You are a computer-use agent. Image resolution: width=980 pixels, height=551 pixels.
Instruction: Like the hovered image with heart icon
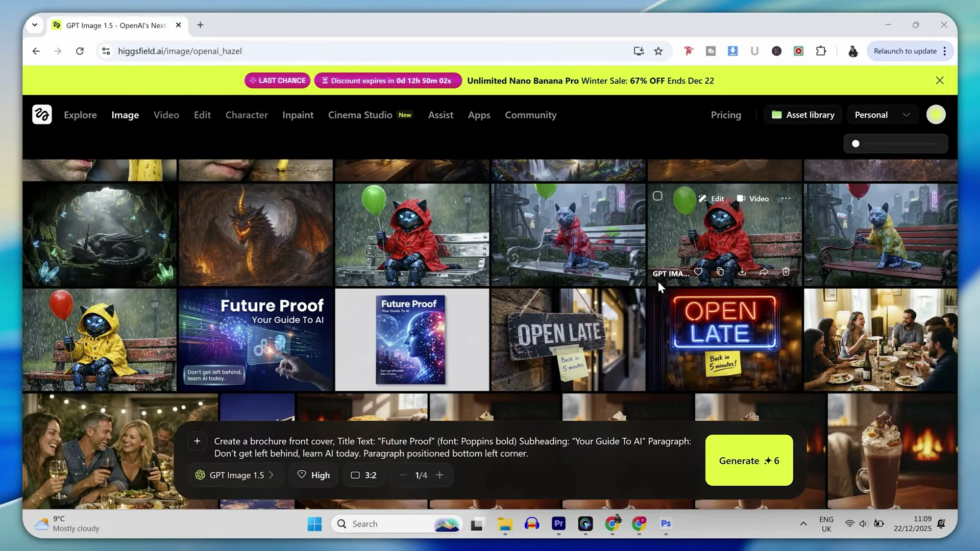coord(698,272)
